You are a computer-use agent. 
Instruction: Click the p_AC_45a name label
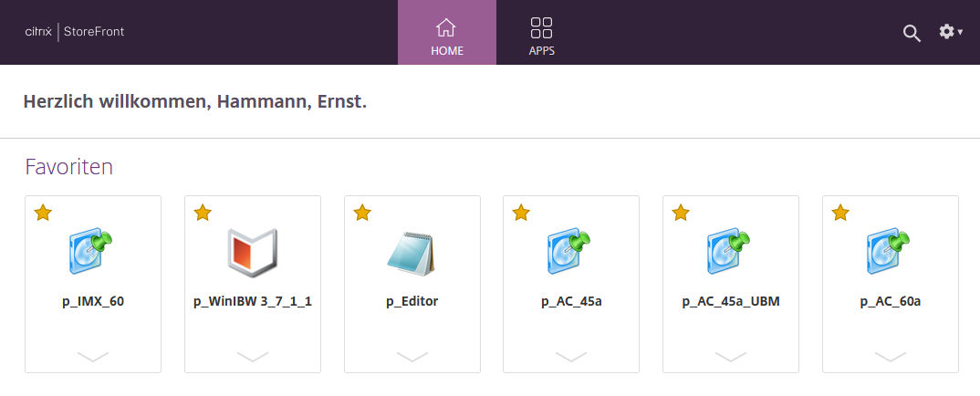(571, 301)
